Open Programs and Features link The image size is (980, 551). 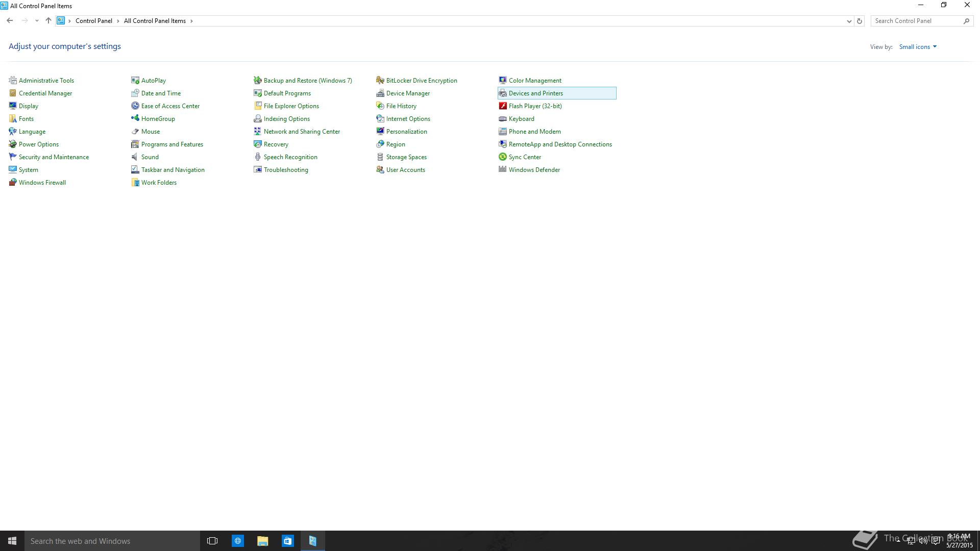[172, 144]
